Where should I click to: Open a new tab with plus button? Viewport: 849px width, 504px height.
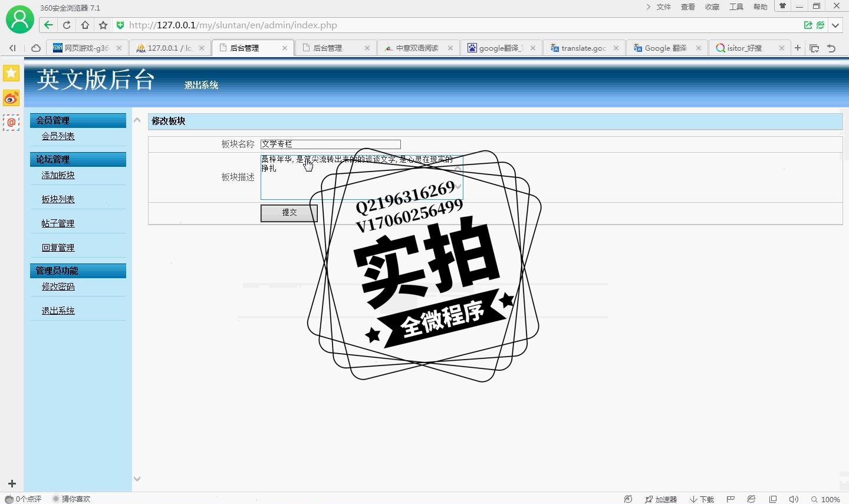point(798,48)
